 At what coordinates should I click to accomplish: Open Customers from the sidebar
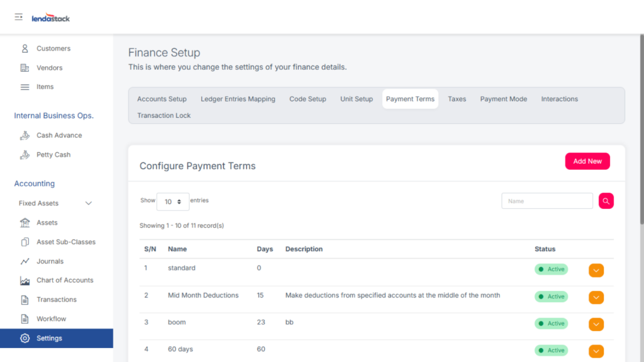click(53, 48)
